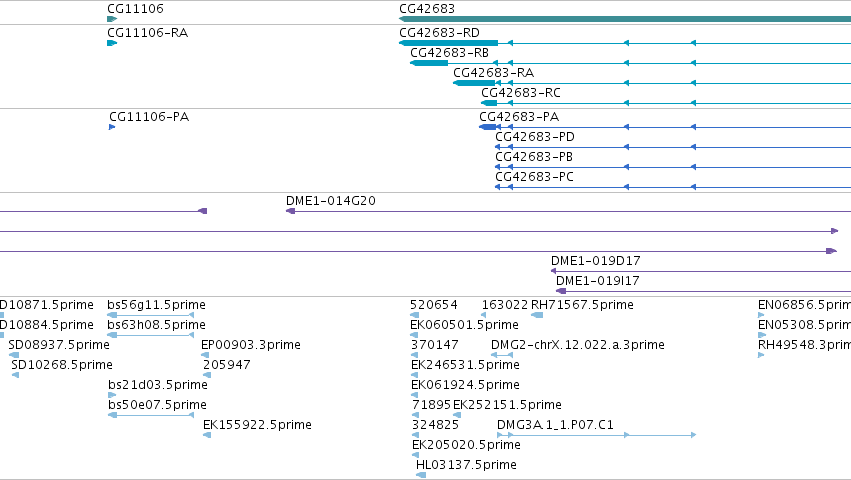Image resolution: width=851 pixels, height=480 pixels.
Task: Click the CG42683-RA transcript label
Action: click(493, 73)
